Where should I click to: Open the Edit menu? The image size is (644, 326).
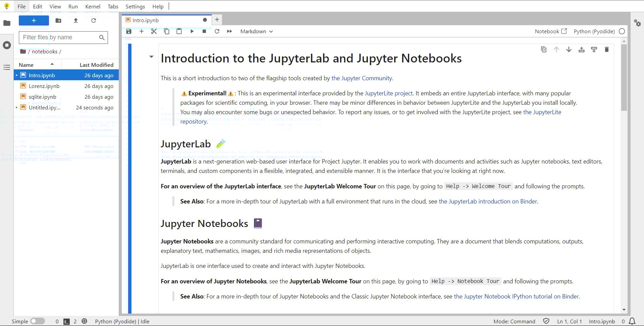point(38,6)
